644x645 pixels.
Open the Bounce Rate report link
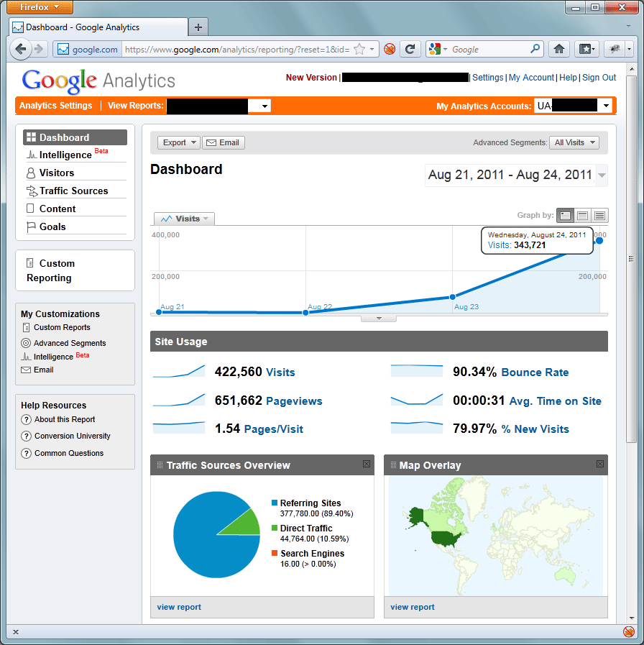coord(535,372)
